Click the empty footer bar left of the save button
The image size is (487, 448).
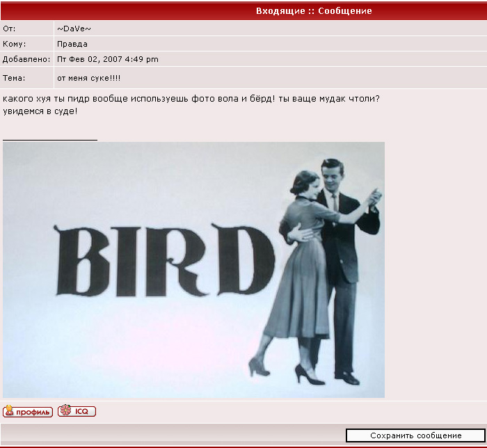click(x=173, y=435)
